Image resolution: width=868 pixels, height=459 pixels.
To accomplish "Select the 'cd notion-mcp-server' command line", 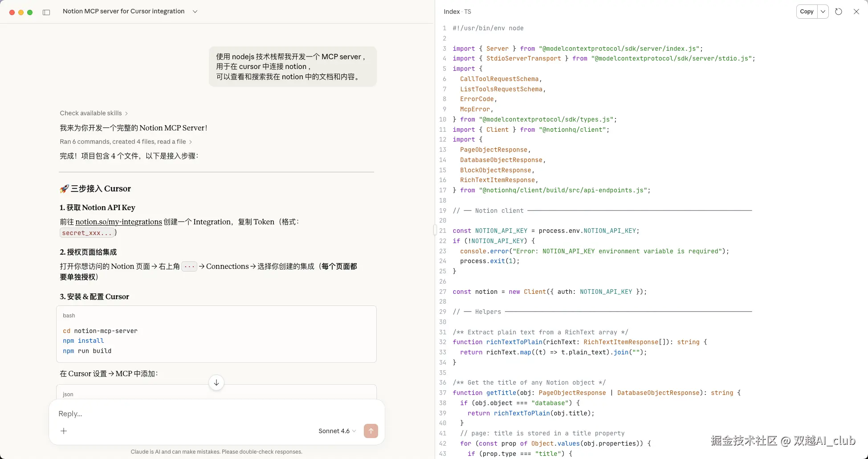I will click(100, 331).
